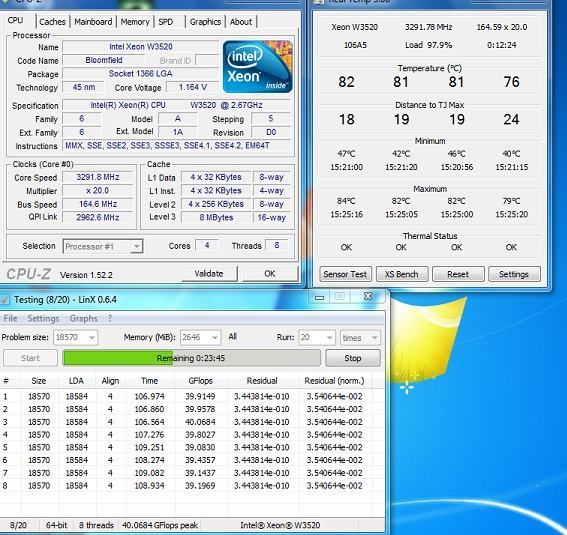Image resolution: width=567 pixels, height=535 pixels.
Task: Click the QPI Link 2962.6 MHz value
Action: click(98, 217)
